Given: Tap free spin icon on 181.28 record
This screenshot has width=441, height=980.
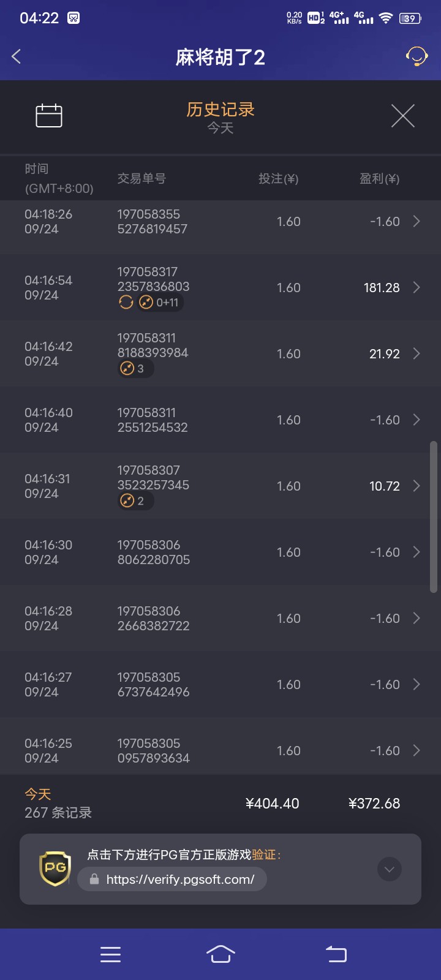Looking at the screenshot, I should pyautogui.click(x=126, y=303).
